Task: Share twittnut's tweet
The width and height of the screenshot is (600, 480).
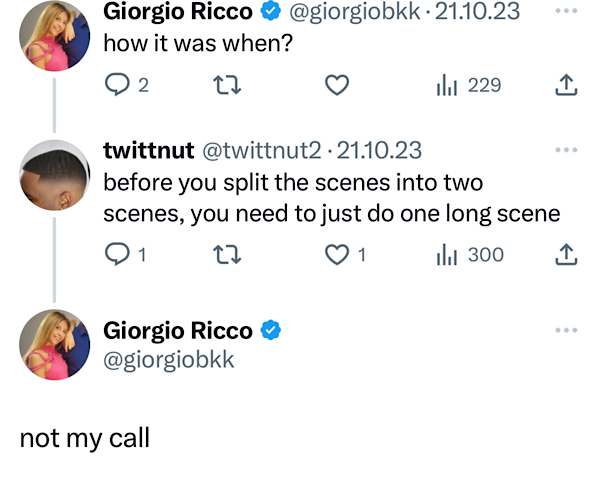Action: coord(566,255)
